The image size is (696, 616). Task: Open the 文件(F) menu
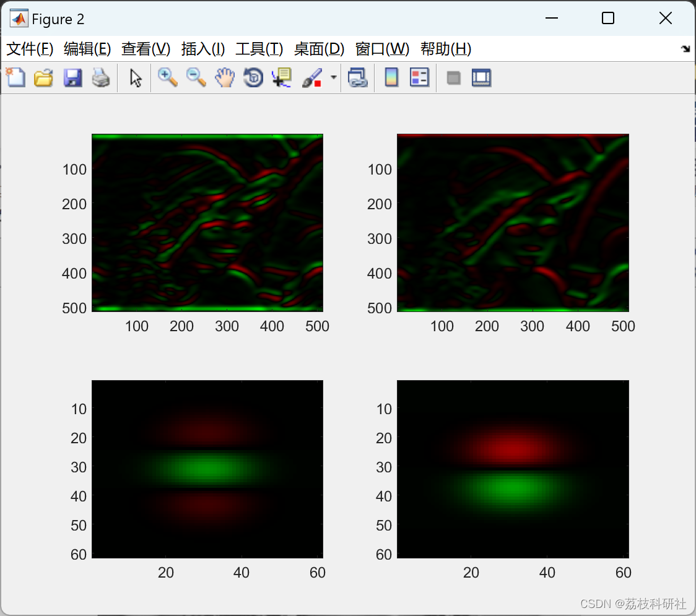tap(29, 49)
